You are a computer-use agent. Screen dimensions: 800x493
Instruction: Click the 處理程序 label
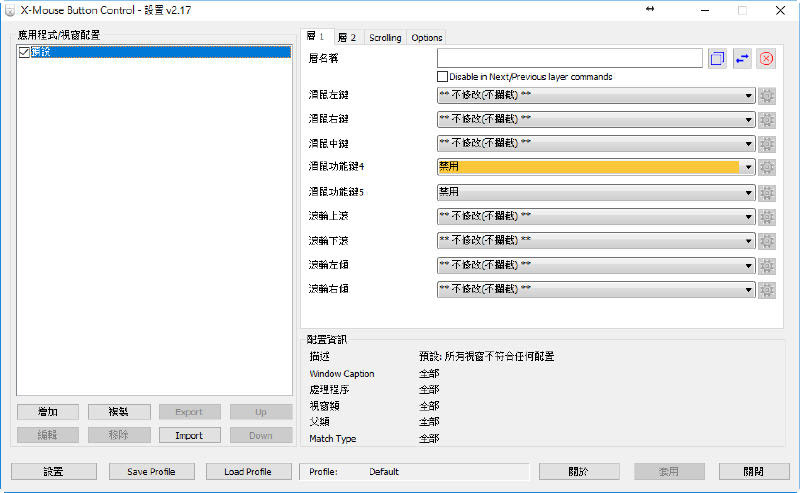click(x=329, y=389)
